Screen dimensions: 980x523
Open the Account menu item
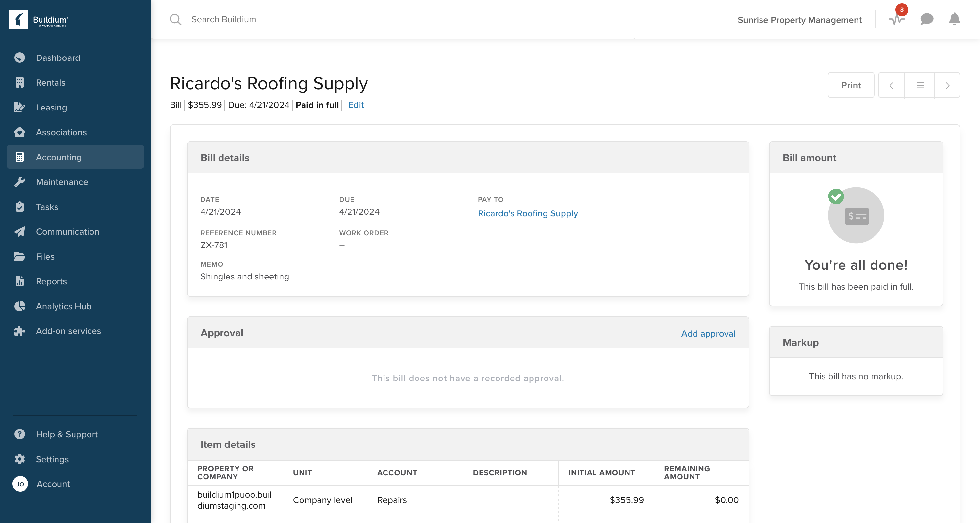[x=75, y=484]
